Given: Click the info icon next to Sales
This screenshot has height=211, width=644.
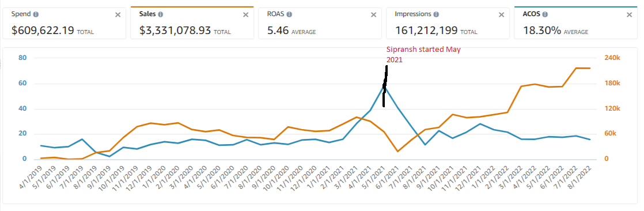Looking at the screenshot, I should 160,14.
